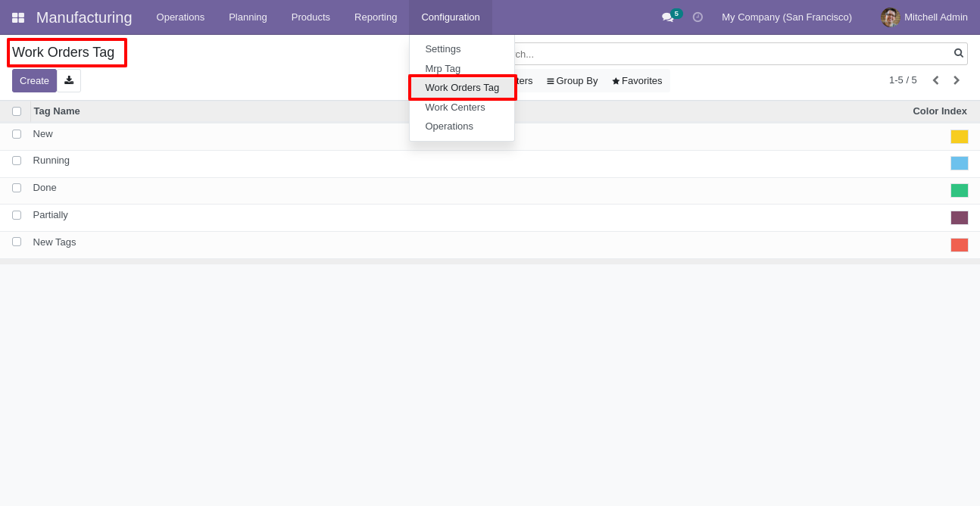Open the 'Partially' tag row

(490, 218)
